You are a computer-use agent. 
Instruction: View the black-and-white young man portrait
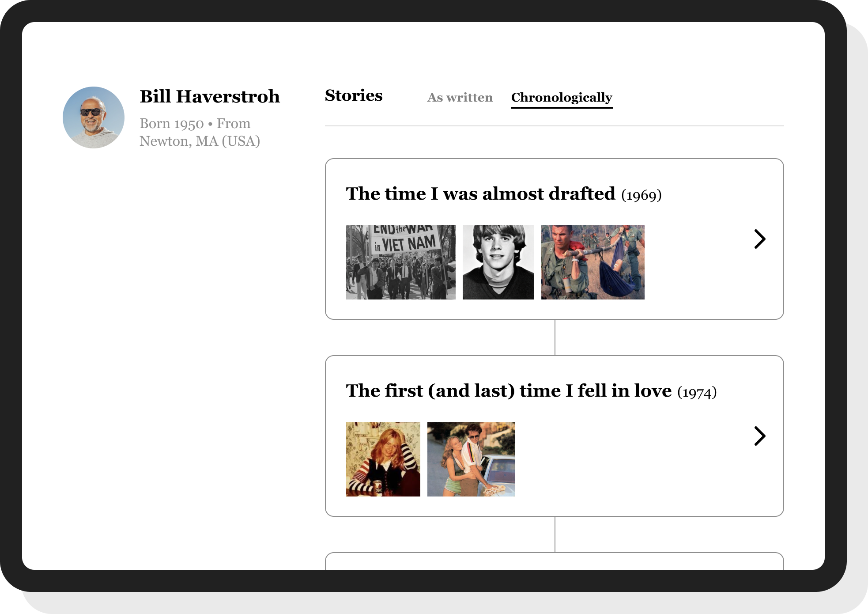(x=498, y=262)
